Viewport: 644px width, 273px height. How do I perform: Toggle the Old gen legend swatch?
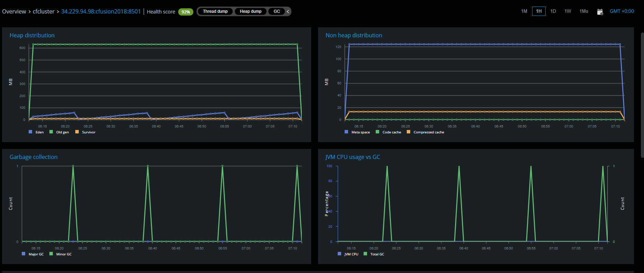(51, 132)
